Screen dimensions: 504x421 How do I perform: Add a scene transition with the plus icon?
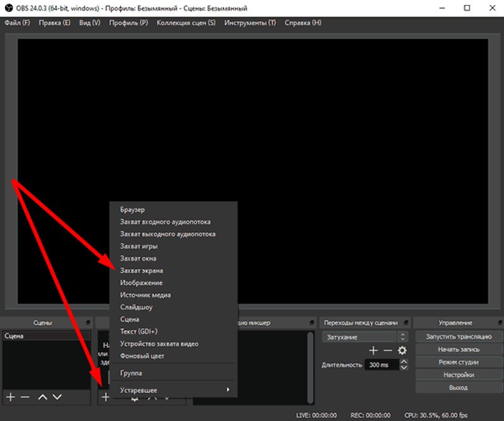(373, 350)
